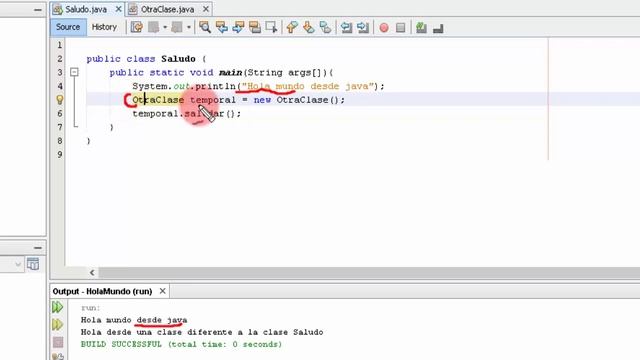Click the word "main" on line 3
Screen dimensions: 640x360
click(x=230, y=73)
